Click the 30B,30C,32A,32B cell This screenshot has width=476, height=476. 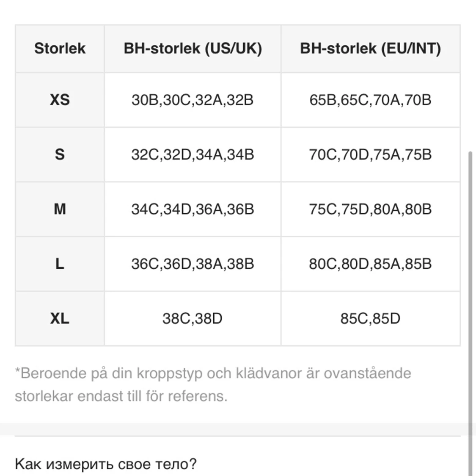[193, 100]
